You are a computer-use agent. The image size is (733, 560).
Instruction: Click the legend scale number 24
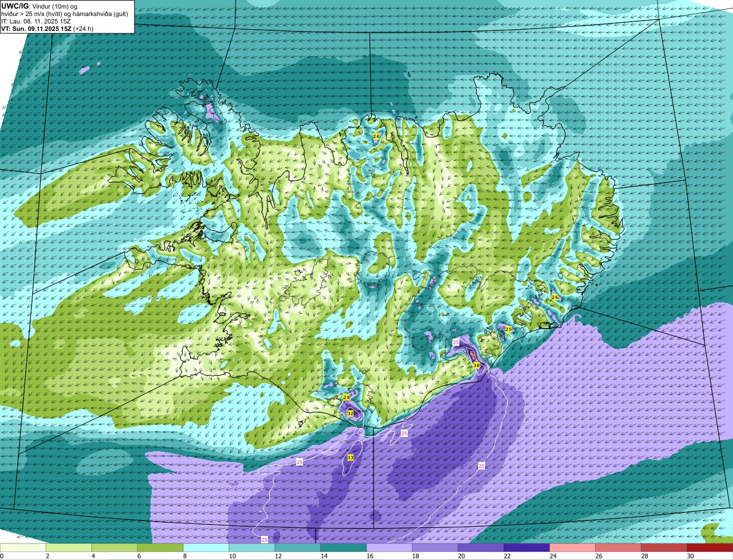[x=553, y=556]
